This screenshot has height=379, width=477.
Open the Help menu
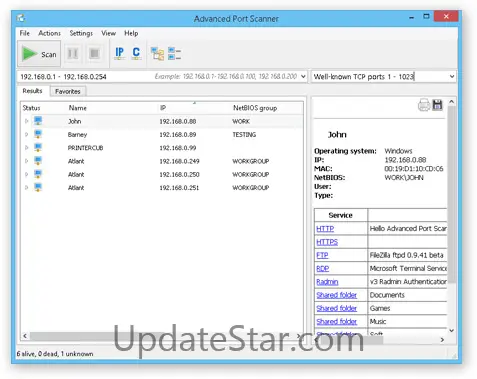pos(131,33)
